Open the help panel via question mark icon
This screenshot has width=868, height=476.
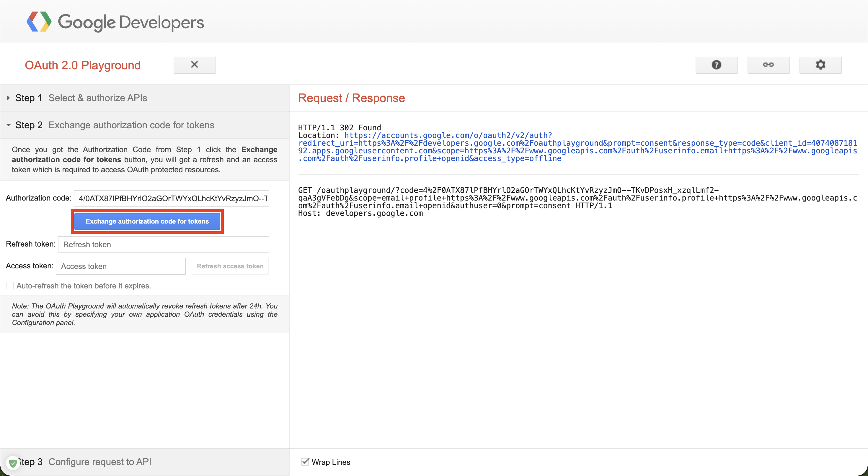716,65
